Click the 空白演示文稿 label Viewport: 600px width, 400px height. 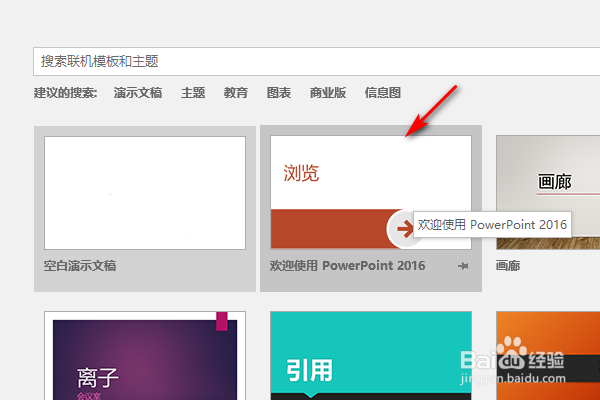pos(80,266)
